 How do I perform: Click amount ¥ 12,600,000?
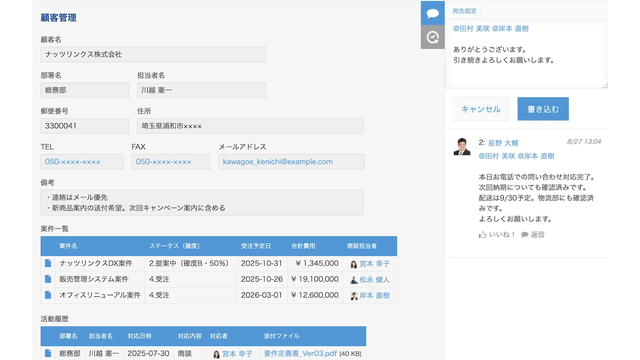(315, 295)
